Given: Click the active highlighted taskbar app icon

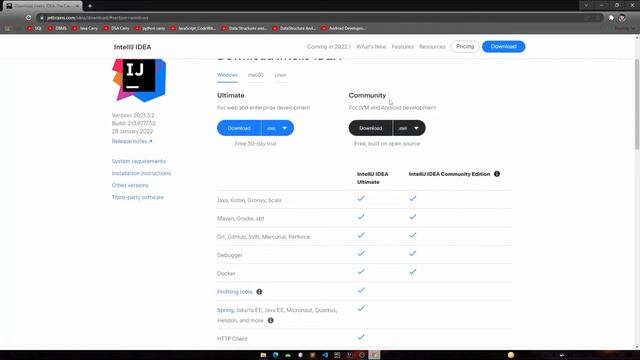Looking at the screenshot, I should coord(374,355).
